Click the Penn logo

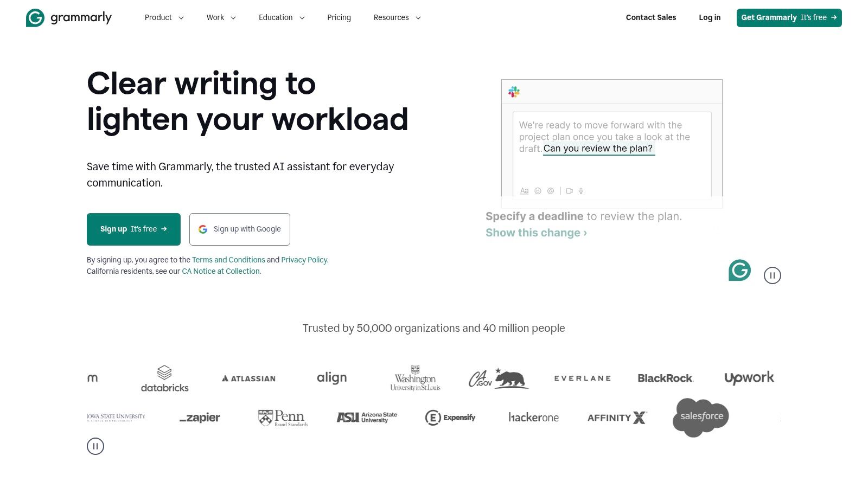(283, 418)
